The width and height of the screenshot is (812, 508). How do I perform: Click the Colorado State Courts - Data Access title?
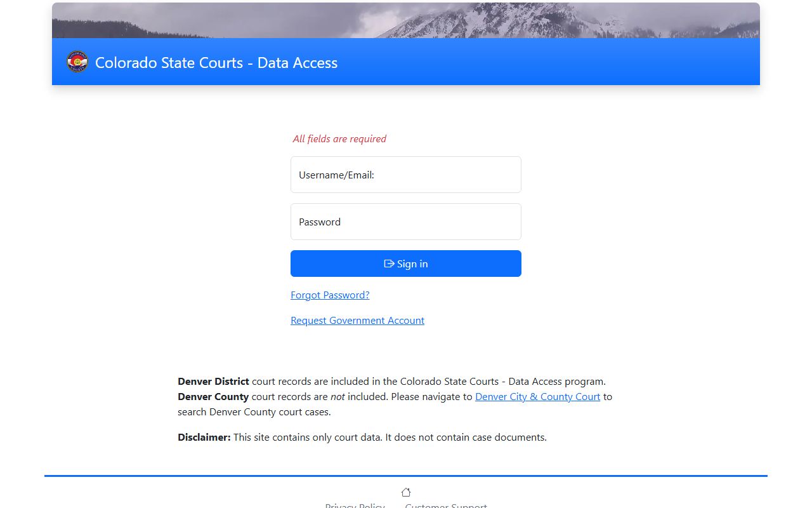pos(216,63)
